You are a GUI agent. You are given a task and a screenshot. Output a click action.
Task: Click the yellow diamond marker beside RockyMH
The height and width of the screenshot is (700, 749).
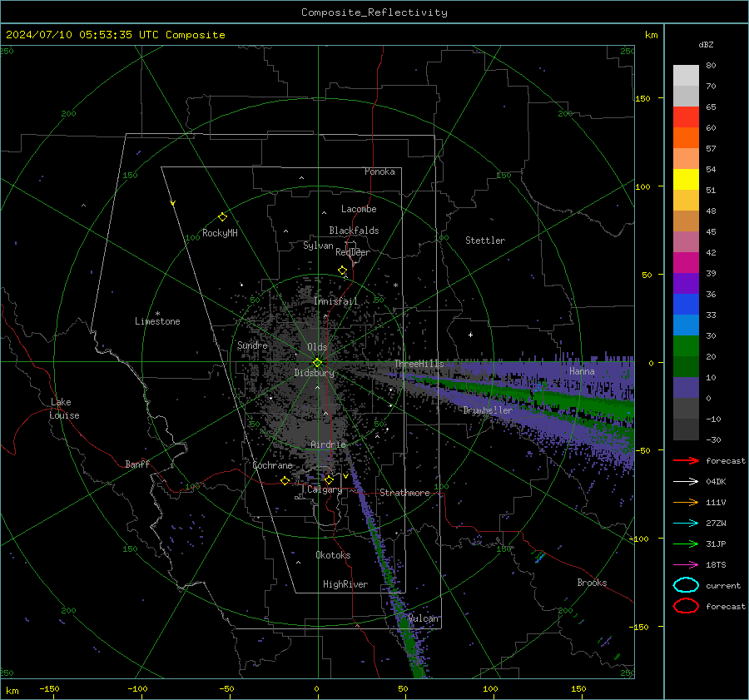[x=222, y=217]
